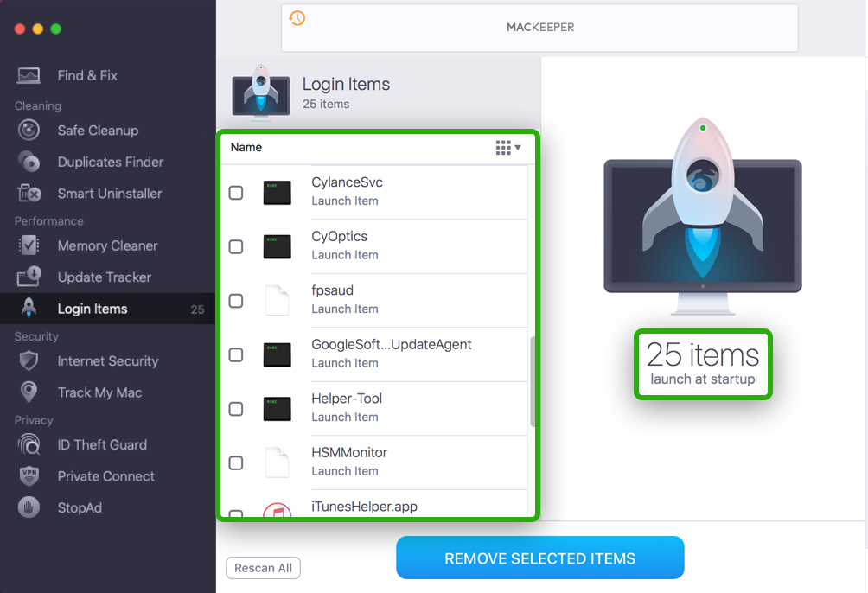Enable the Helper-Tool checkbox
This screenshot has width=868, height=593.
click(x=236, y=409)
